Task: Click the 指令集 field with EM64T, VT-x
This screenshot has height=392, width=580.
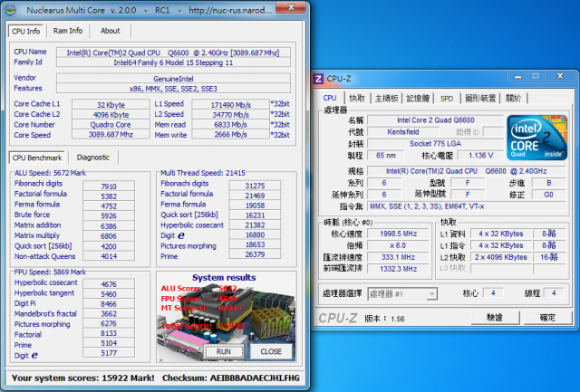Action: pos(467,206)
